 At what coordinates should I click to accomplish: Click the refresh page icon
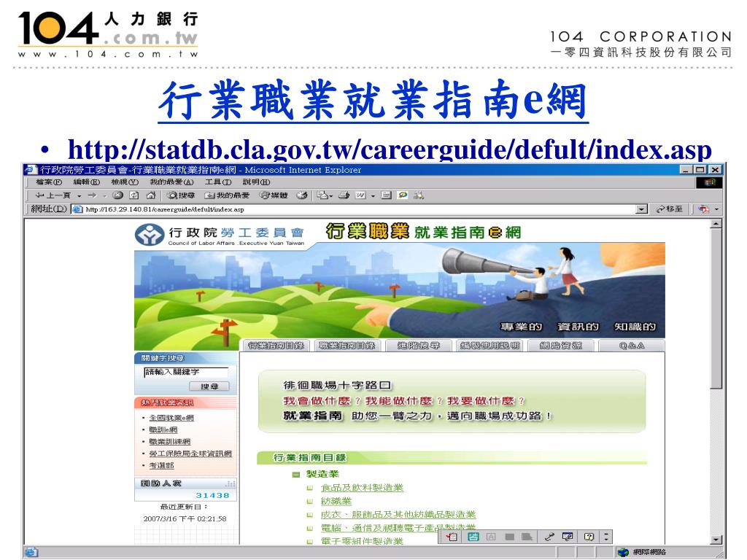(134, 195)
